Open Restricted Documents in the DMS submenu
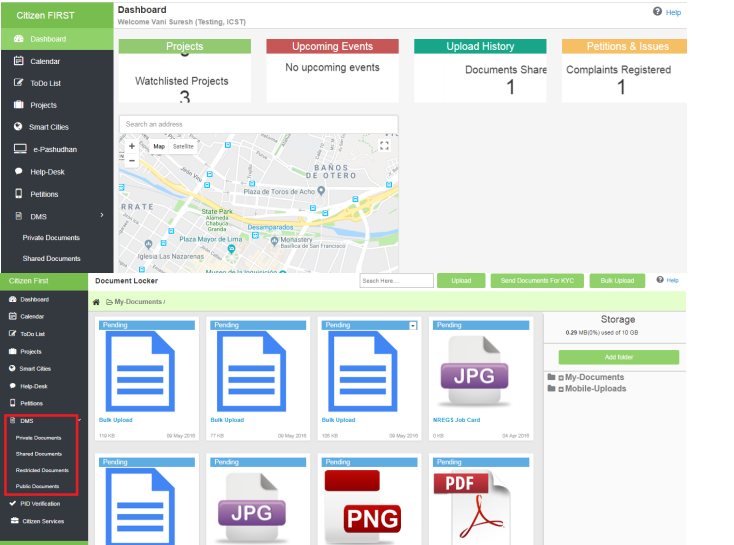The height and width of the screenshot is (545, 734). pyautogui.click(x=42, y=470)
